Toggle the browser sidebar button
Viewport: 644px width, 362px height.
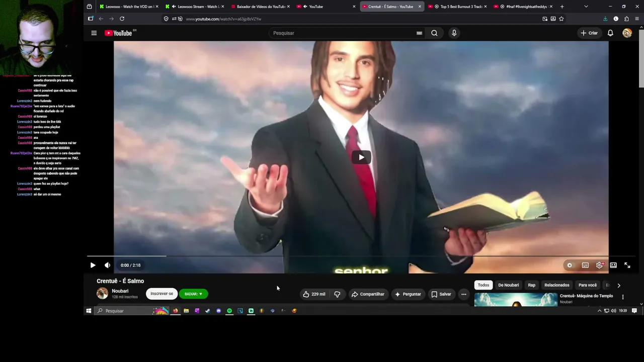point(91,19)
